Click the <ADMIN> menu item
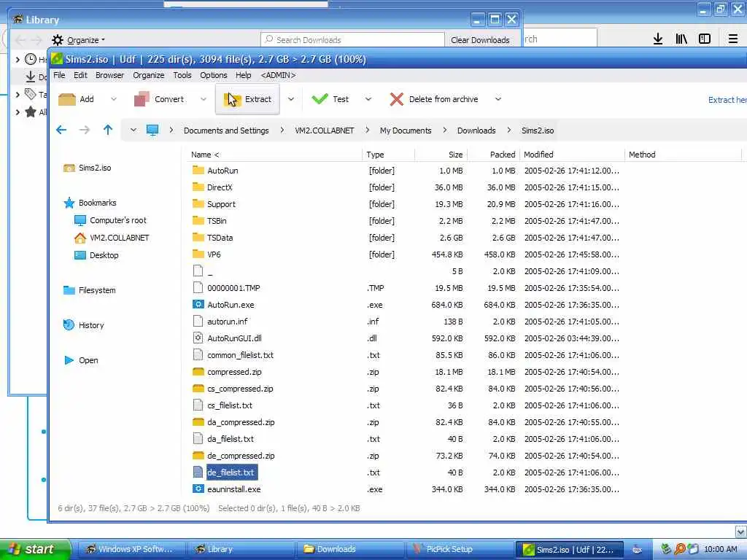747x560 pixels. click(x=278, y=75)
